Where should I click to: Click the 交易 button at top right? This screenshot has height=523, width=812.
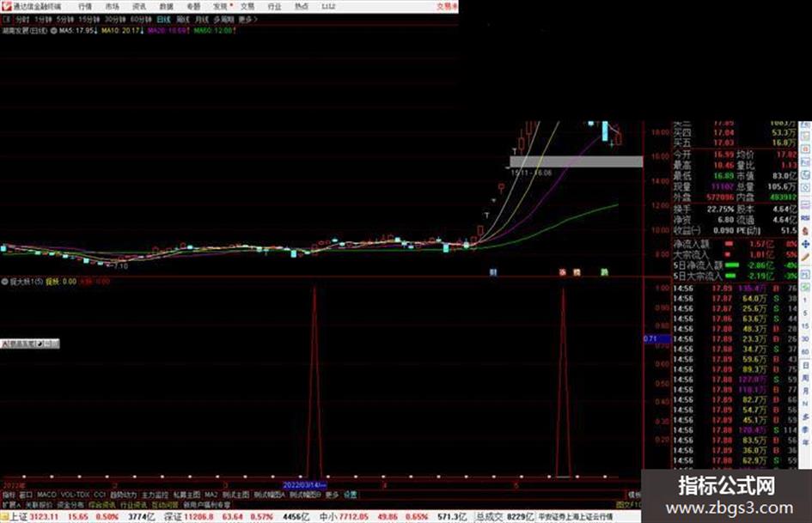tap(447, 6)
